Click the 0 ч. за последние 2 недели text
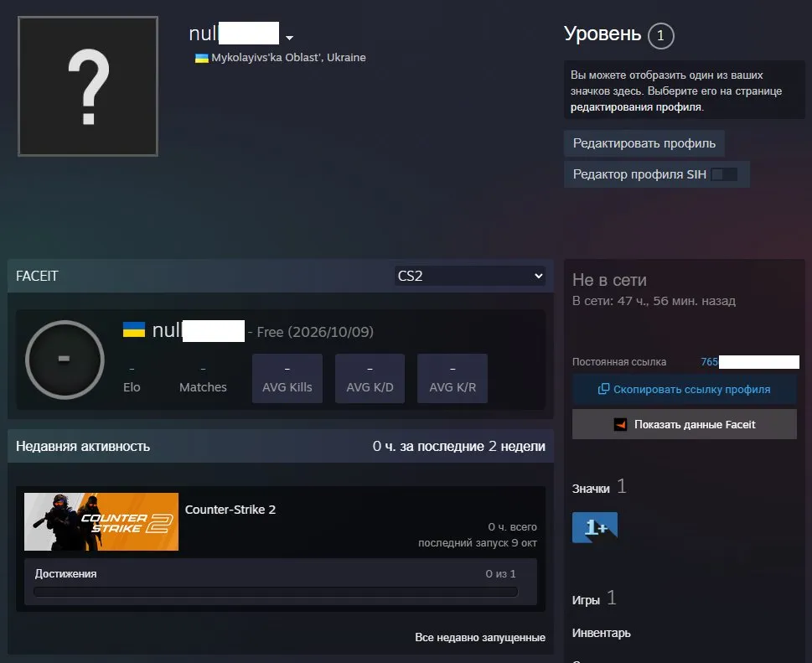The height and width of the screenshot is (663, 812). click(459, 447)
